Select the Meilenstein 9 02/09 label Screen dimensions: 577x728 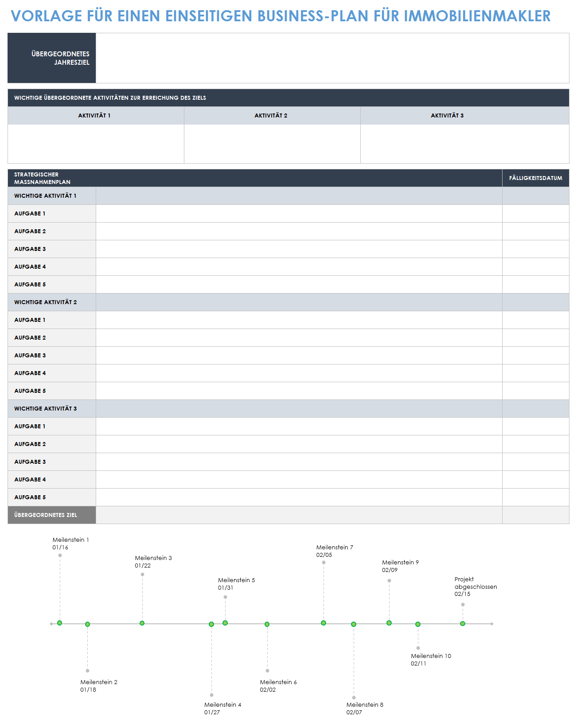(x=400, y=566)
